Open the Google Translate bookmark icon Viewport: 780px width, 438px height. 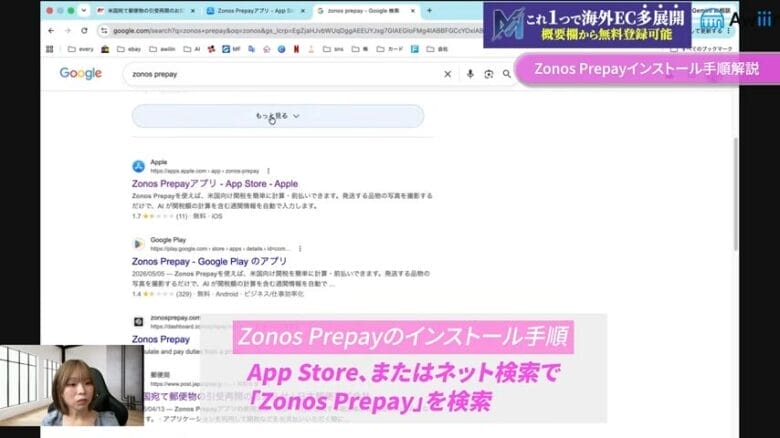(x=252, y=49)
